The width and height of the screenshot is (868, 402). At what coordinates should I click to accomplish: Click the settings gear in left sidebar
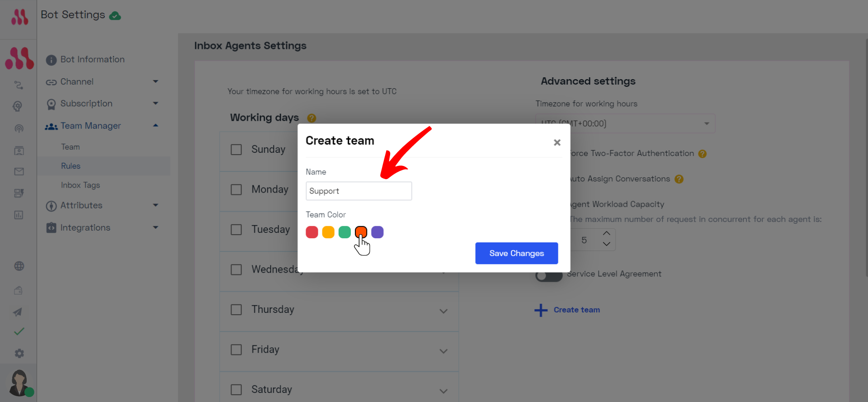pos(19,353)
